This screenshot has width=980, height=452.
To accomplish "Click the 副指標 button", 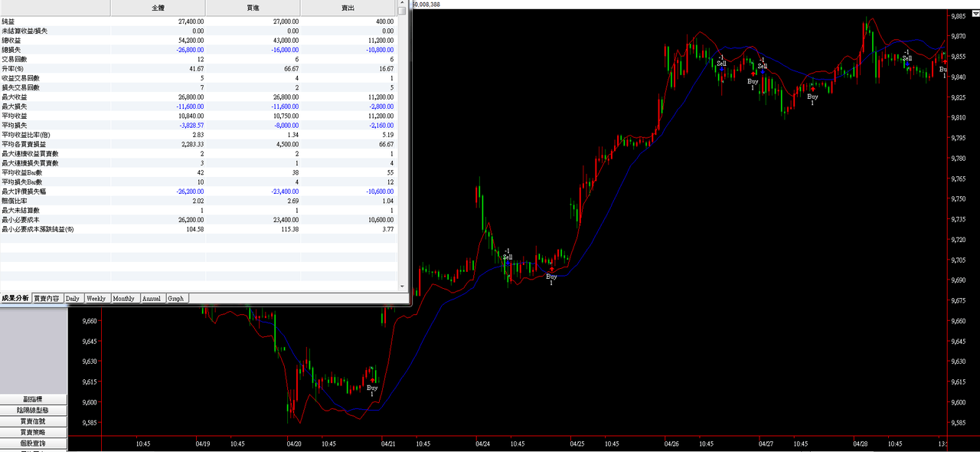I will point(33,399).
